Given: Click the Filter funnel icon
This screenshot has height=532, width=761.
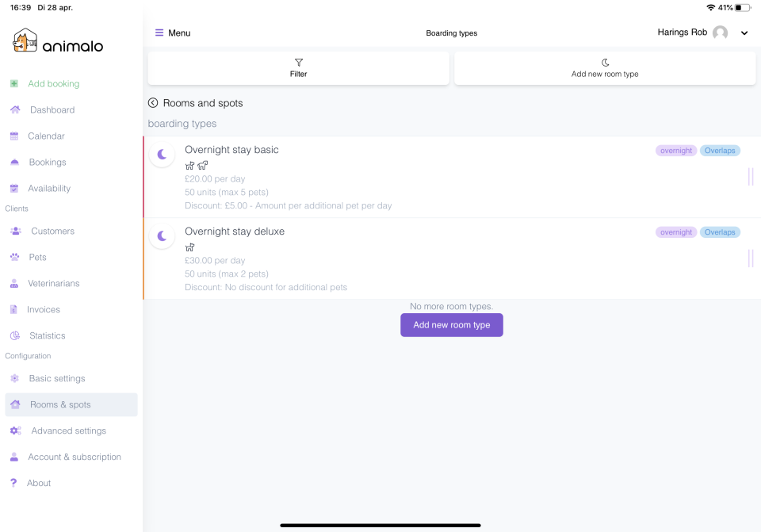Looking at the screenshot, I should [x=299, y=63].
